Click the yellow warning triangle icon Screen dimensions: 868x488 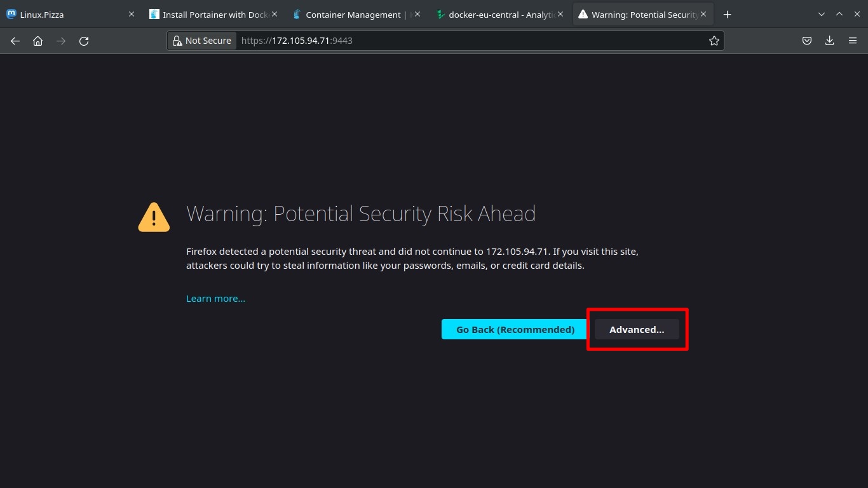click(154, 217)
